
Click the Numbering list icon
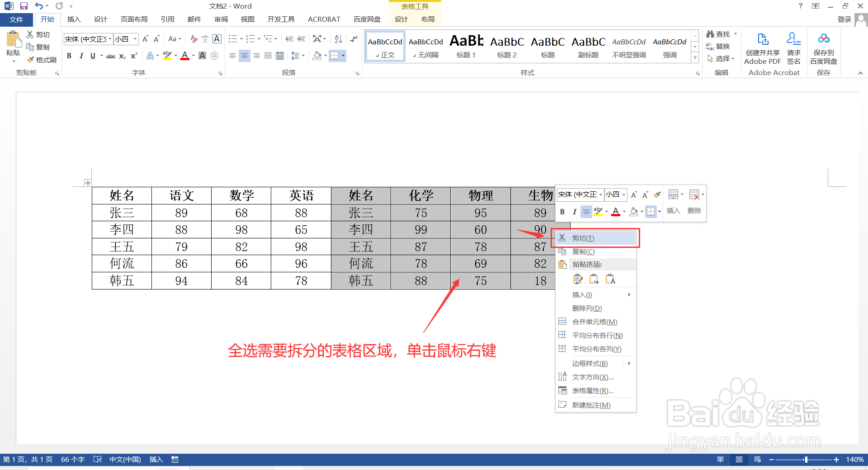[250, 39]
